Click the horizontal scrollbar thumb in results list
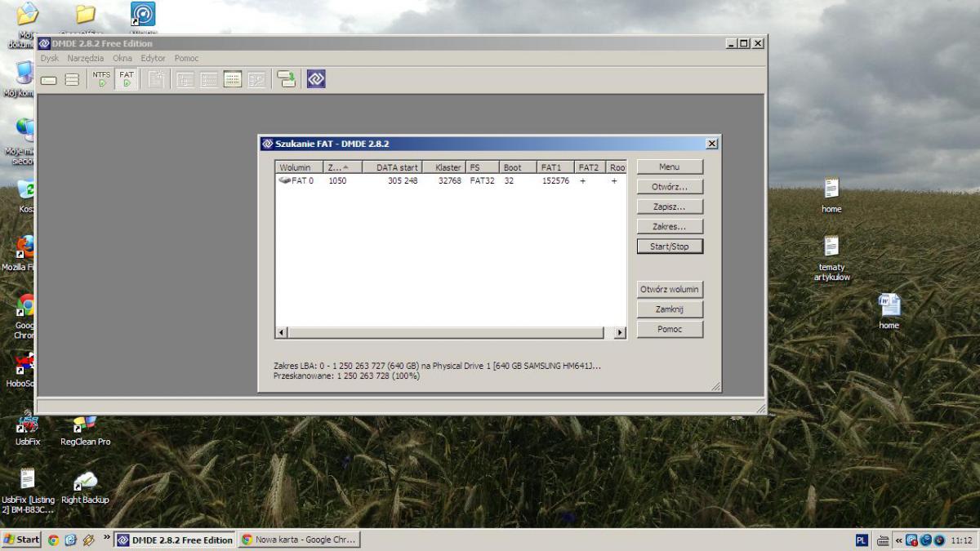Image resolution: width=980 pixels, height=551 pixels. click(x=446, y=332)
